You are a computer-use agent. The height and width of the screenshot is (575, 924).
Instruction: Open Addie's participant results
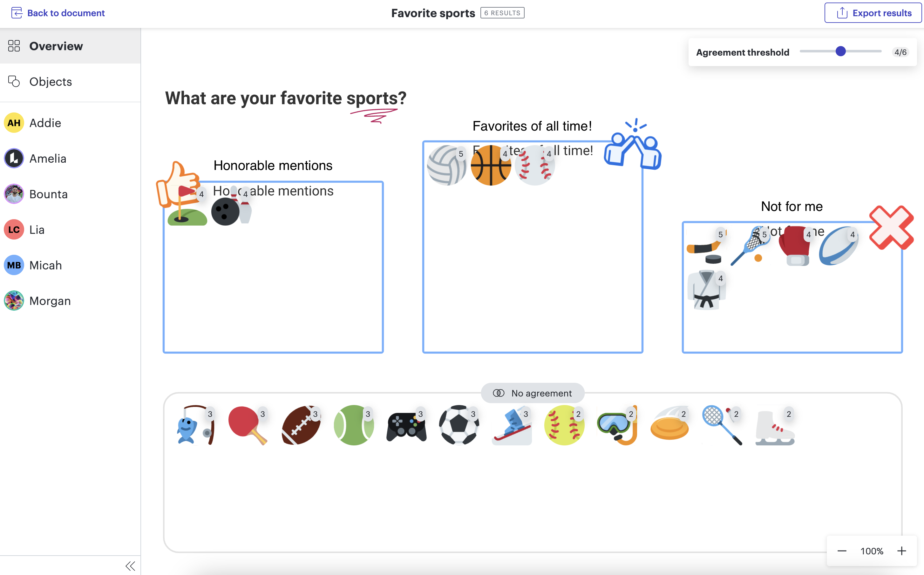(44, 122)
